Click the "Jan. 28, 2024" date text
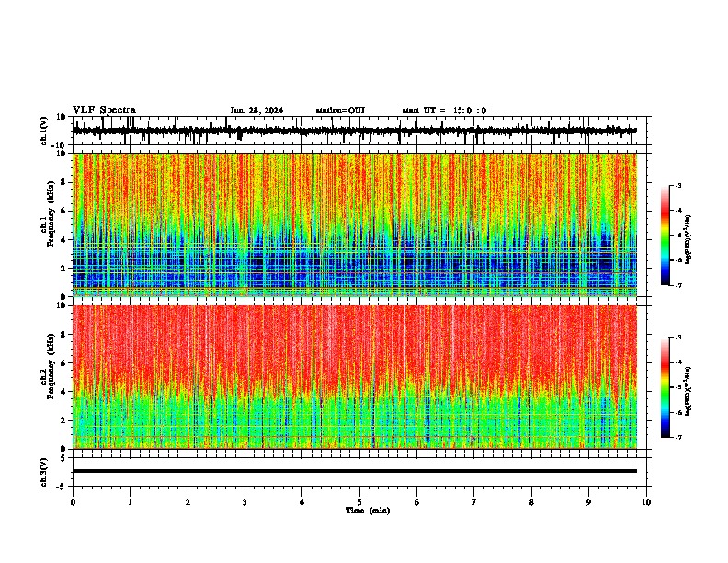Screen dimensions: 728x563 [256, 110]
